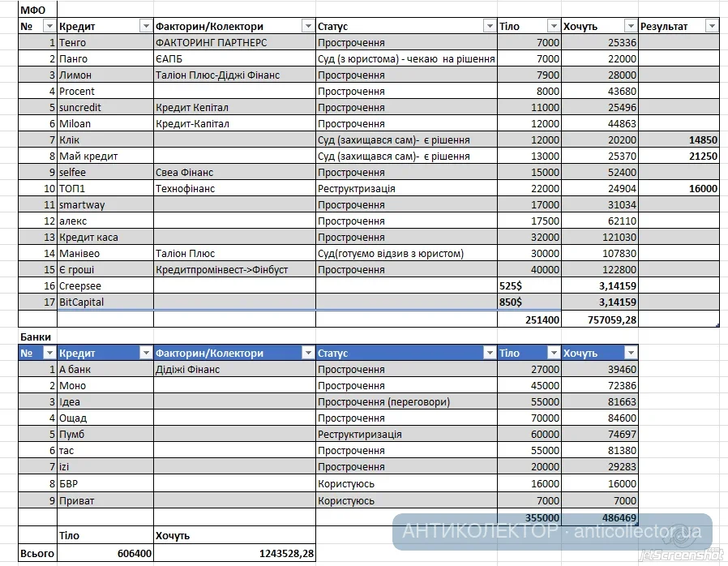The height and width of the screenshot is (566, 728).
Task: Select the Є гроші credit cell
Action: coord(105,270)
